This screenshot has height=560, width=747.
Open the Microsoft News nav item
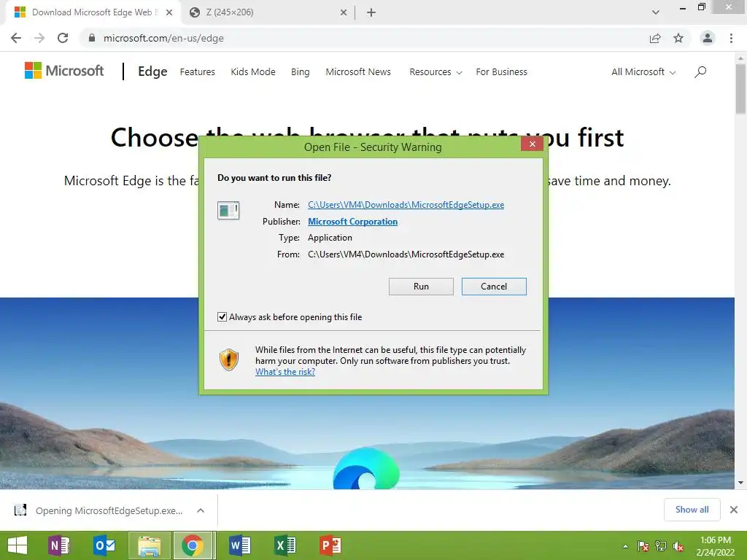358,72
